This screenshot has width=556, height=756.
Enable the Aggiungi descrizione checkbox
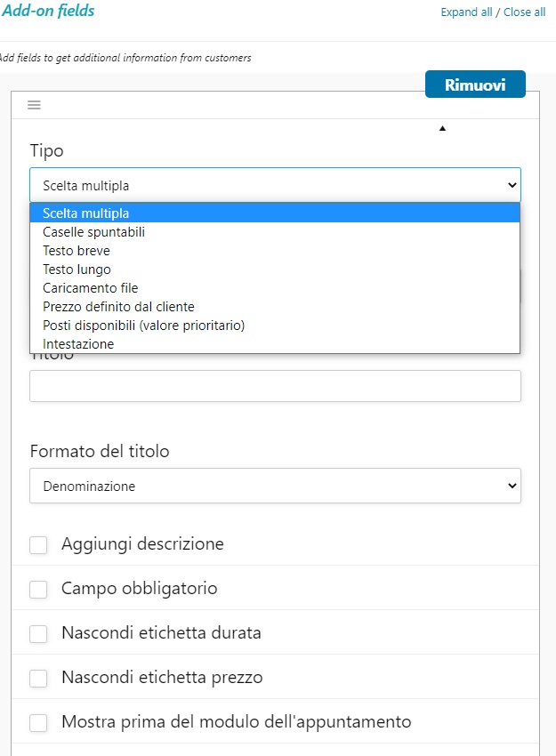coord(38,544)
